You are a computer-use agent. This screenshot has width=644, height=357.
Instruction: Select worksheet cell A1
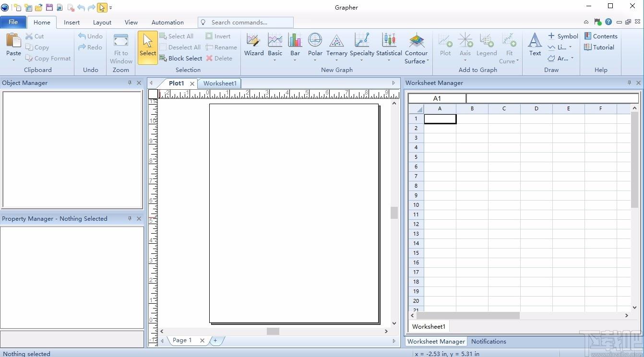(440, 119)
